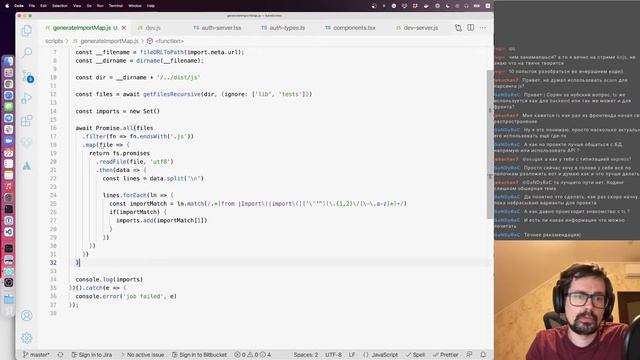Viewport: 640px width, 360px height.
Task: Open the errors and warnings counter
Action: [x=253, y=355]
